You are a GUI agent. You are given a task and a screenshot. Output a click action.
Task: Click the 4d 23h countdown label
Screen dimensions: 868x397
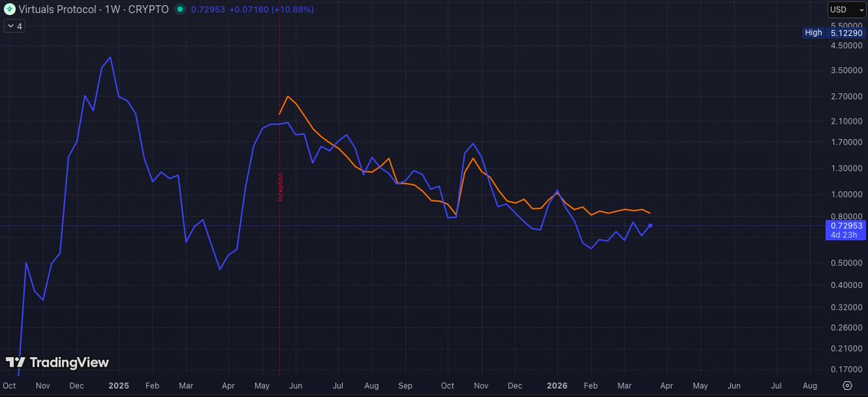tap(846, 235)
